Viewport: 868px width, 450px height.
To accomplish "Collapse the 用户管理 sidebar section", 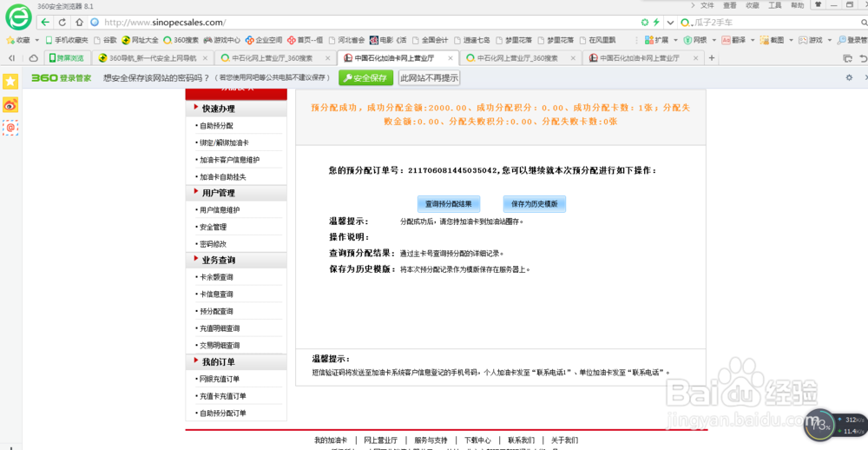I will coord(236,193).
